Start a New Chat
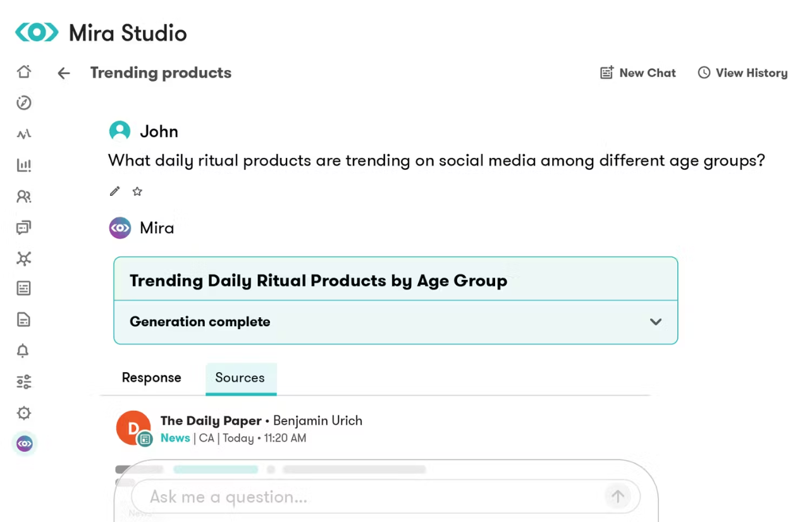 (638, 73)
